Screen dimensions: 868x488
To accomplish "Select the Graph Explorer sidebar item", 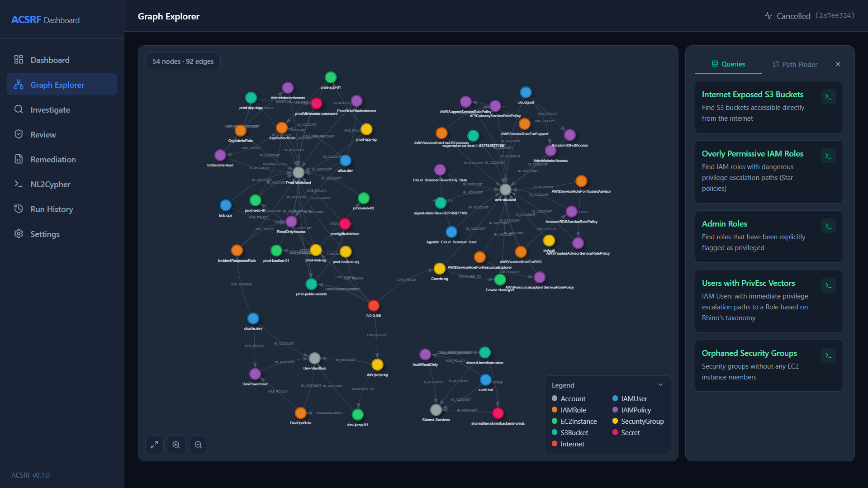I will 62,85.
